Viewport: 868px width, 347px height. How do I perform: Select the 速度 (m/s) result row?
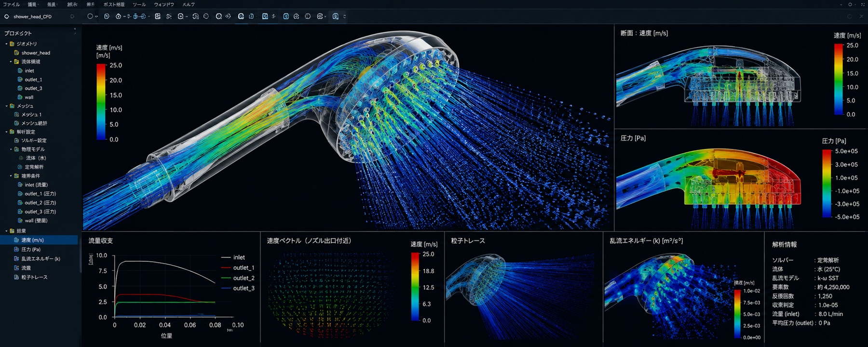click(39, 240)
